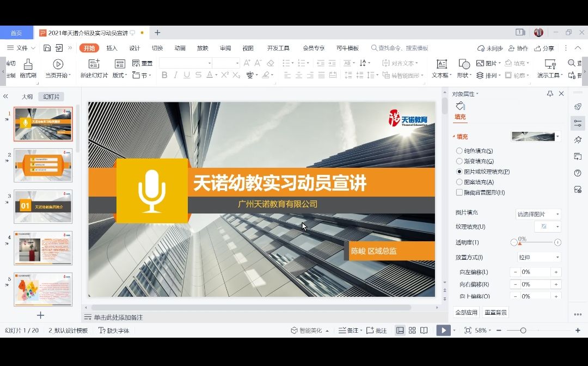
Task: Switch to the 设计 ribbon tab
Action: pyautogui.click(x=134, y=48)
